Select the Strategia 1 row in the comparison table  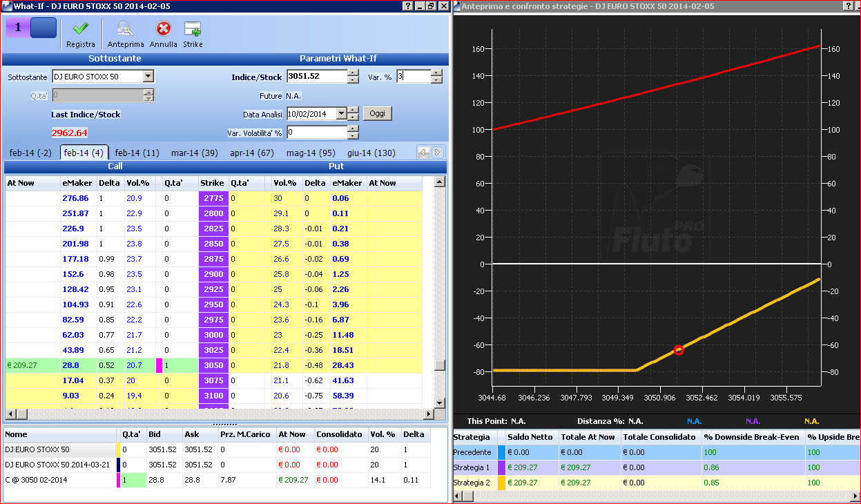656,467
